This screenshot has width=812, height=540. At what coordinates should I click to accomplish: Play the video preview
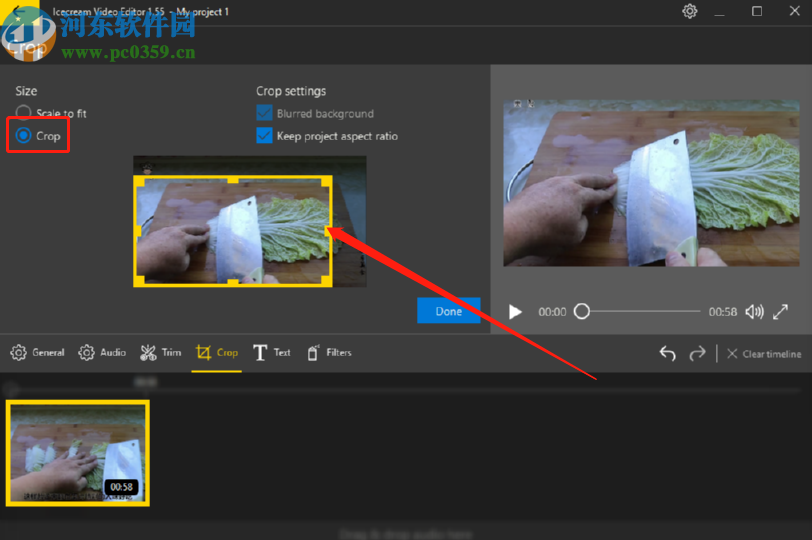(515, 312)
